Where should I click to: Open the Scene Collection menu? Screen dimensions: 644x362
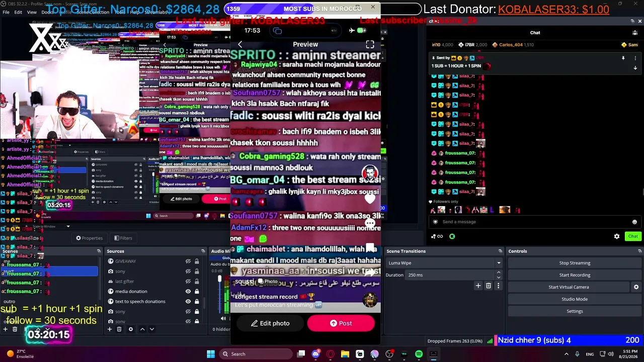tap(92, 12)
